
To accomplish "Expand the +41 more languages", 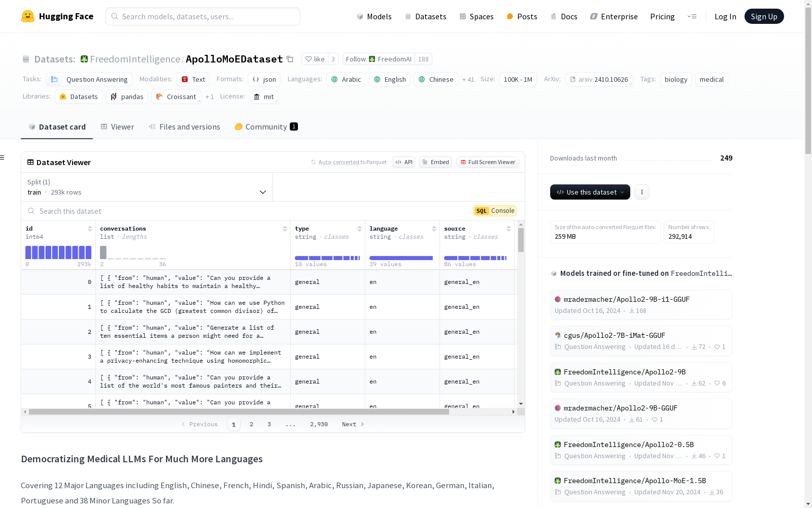I will coord(468,79).
